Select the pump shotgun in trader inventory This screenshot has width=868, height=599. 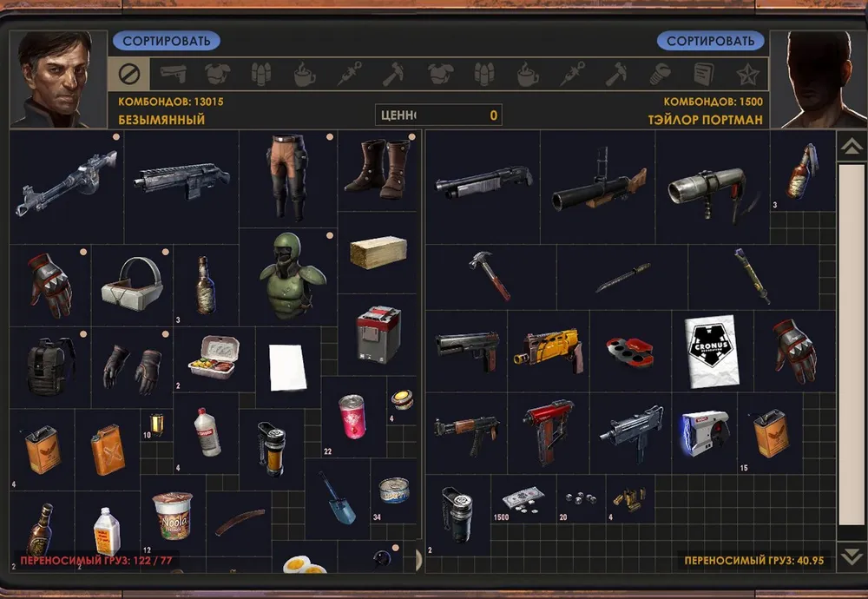tap(482, 183)
